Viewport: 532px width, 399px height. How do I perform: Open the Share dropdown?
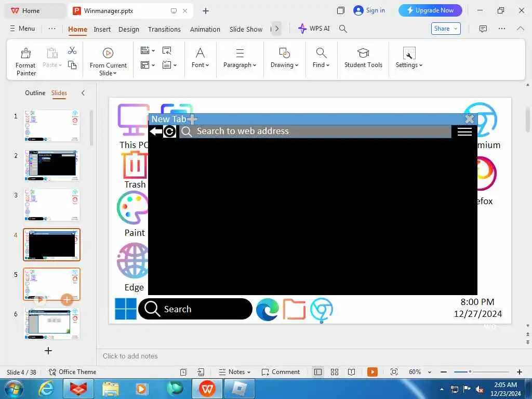pyautogui.click(x=445, y=29)
